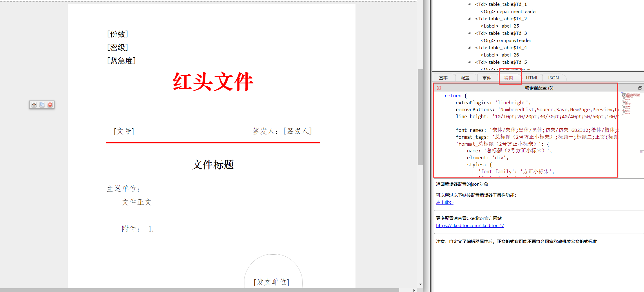
Task: Select the table_table$Td_4 tree row
Action: click(501, 48)
